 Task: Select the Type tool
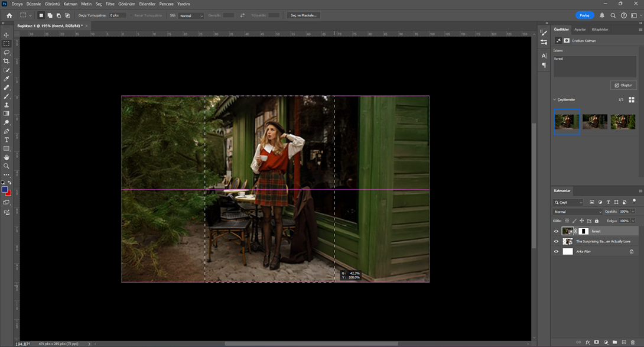[6, 140]
